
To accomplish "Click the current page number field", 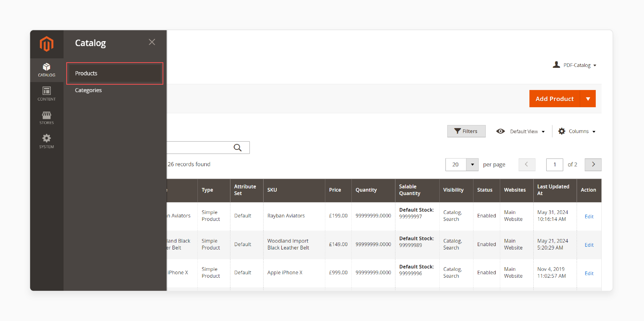I will (x=554, y=165).
